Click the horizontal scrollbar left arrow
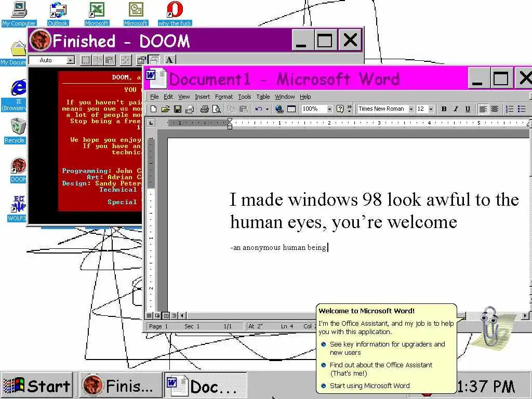 coord(182,315)
